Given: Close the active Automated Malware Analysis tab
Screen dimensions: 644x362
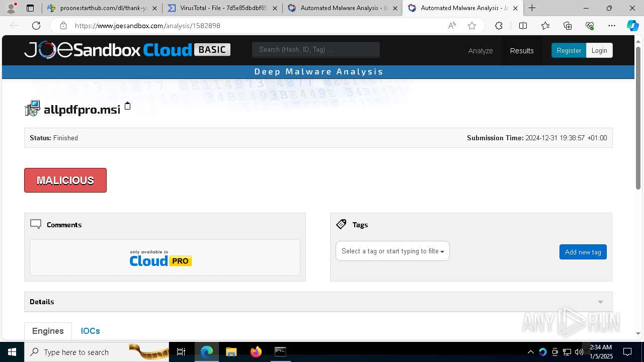Looking at the screenshot, I should [x=515, y=8].
